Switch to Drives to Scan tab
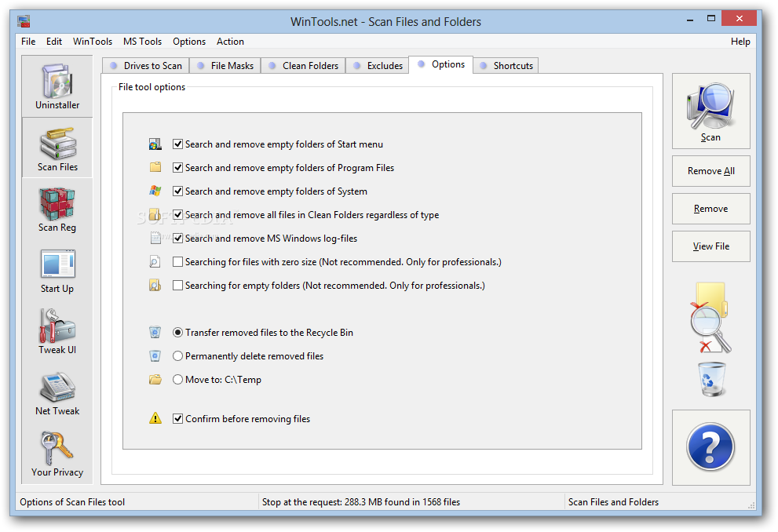The image size is (778, 532). [x=146, y=65]
